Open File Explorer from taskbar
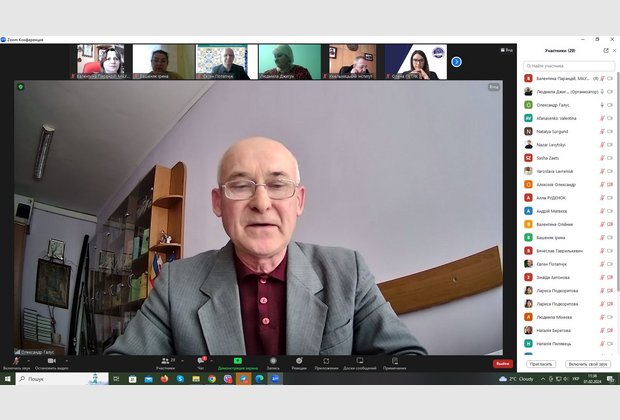This screenshot has width=620, height=420. pos(196,379)
